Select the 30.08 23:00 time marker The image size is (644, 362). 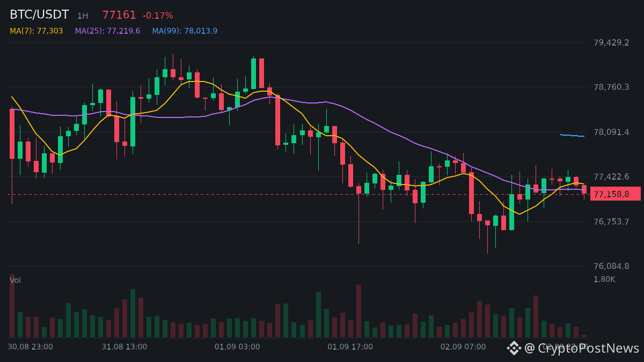tap(30, 347)
